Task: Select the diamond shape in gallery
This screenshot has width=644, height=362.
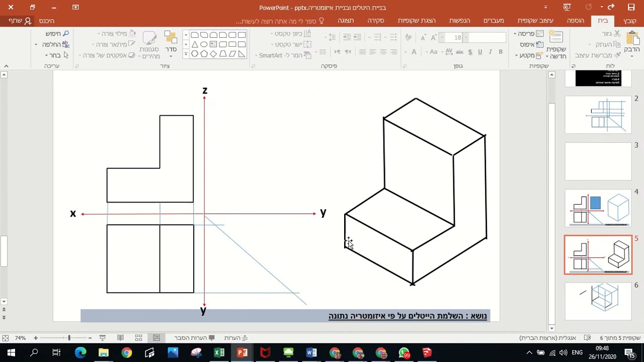Action: pyautogui.click(x=213, y=54)
